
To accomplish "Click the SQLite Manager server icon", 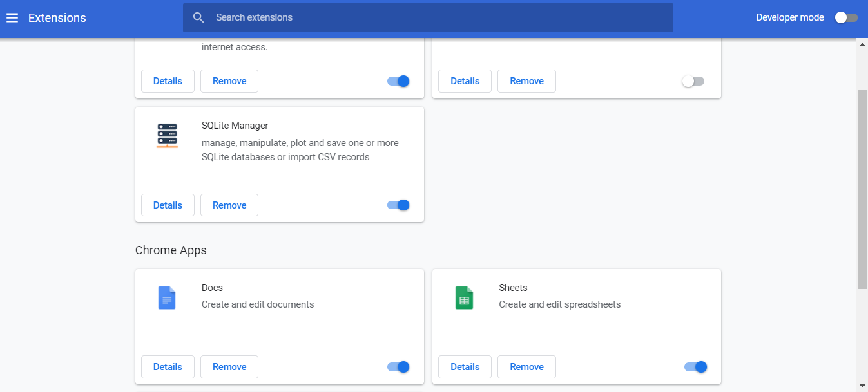I will click(x=168, y=136).
